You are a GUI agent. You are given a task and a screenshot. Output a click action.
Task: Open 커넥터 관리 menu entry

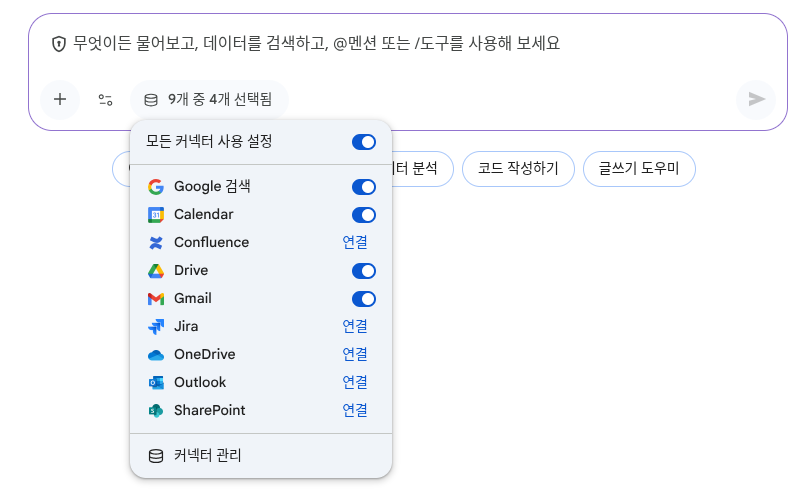click(207, 456)
